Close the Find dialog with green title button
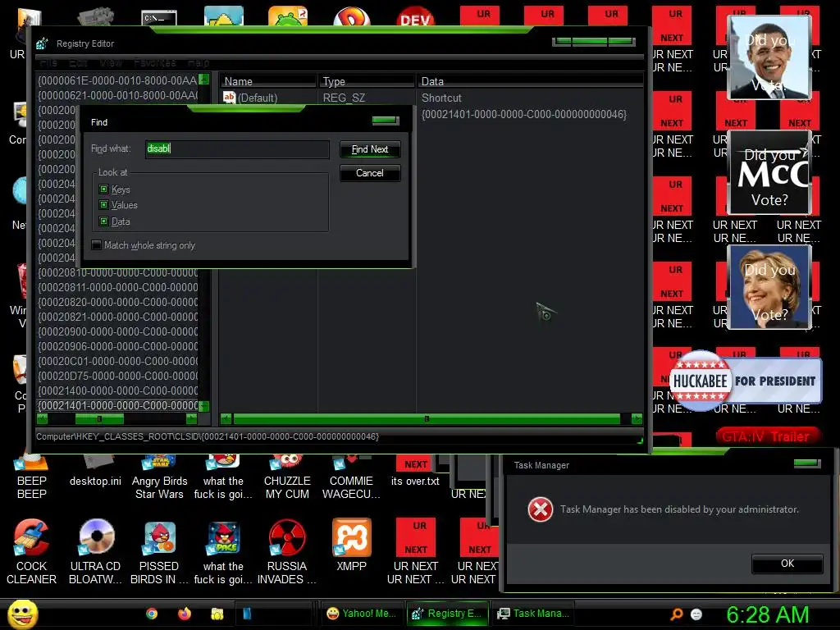This screenshot has width=840, height=630. click(x=386, y=120)
